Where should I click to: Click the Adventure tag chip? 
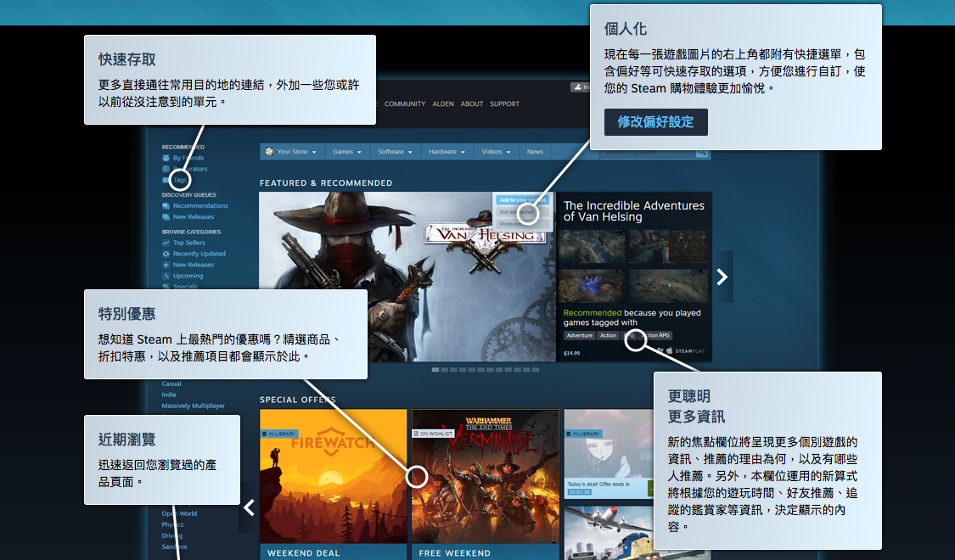(x=579, y=335)
